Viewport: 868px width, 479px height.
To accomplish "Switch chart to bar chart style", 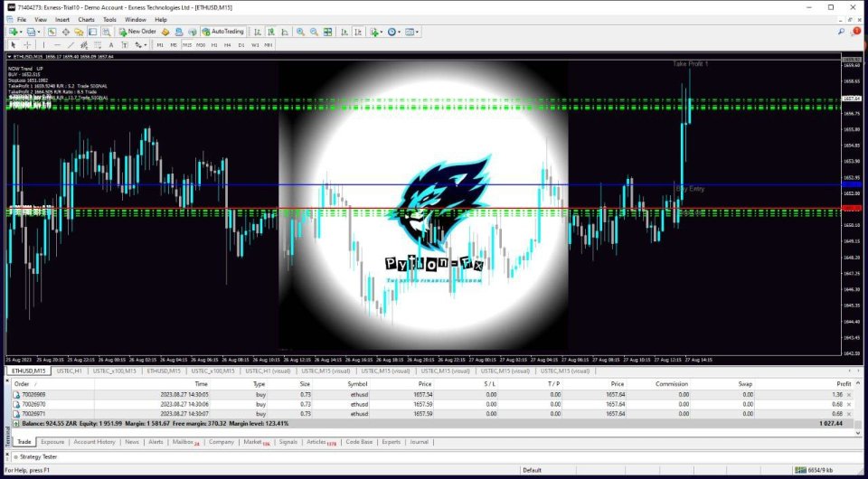I will tap(258, 32).
